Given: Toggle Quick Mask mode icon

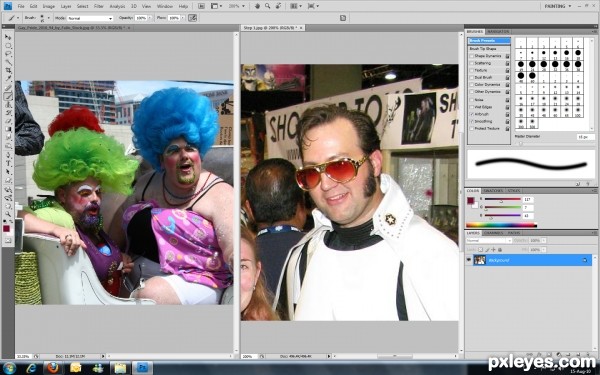Looking at the screenshot, I should click(8, 240).
